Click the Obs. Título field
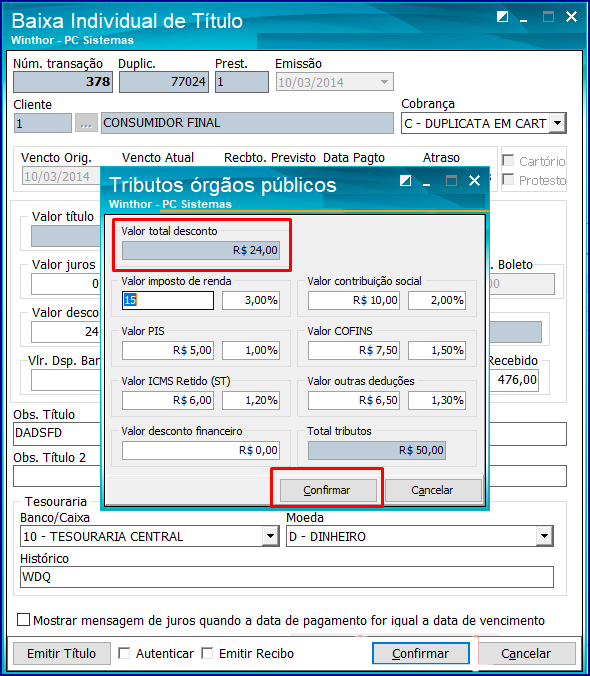Screen dimensions: 590x676 click(57, 433)
